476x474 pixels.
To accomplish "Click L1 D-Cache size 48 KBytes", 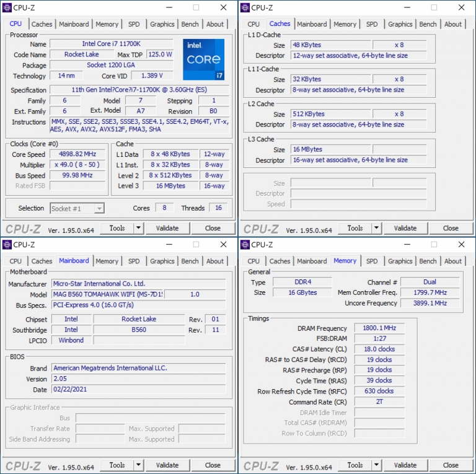I will click(330, 45).
